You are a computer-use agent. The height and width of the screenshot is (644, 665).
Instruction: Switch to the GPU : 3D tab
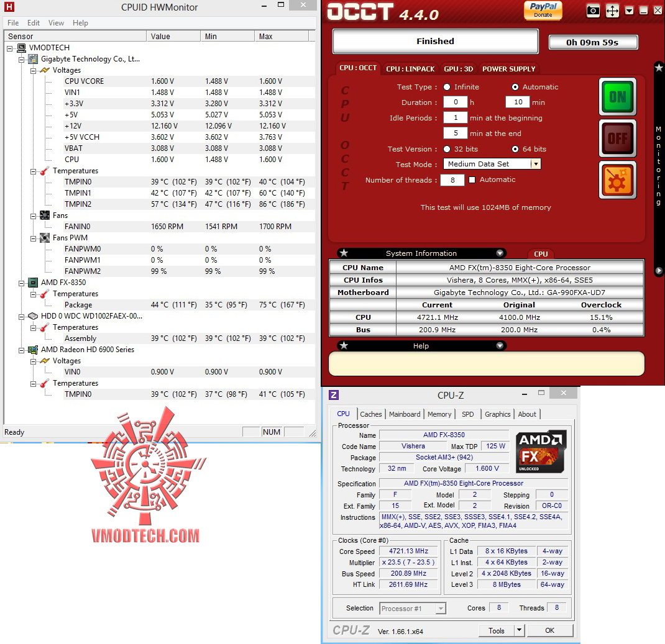click(x=459, y=69)
